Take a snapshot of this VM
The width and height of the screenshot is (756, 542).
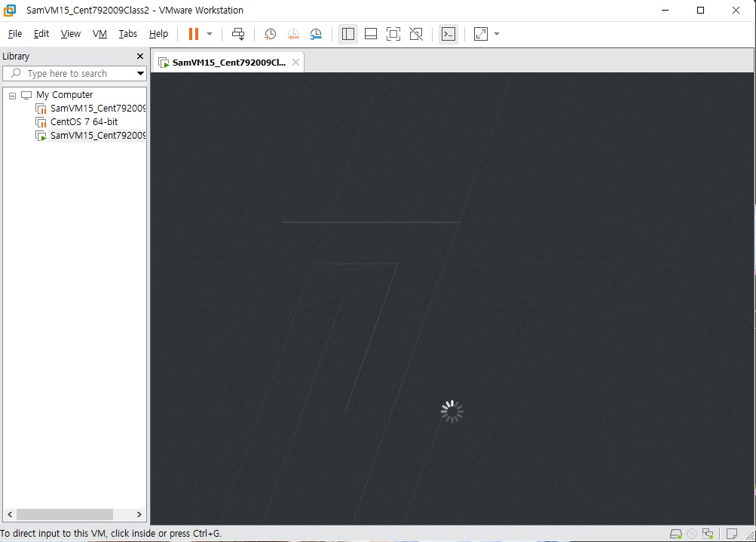click(270, 34)
